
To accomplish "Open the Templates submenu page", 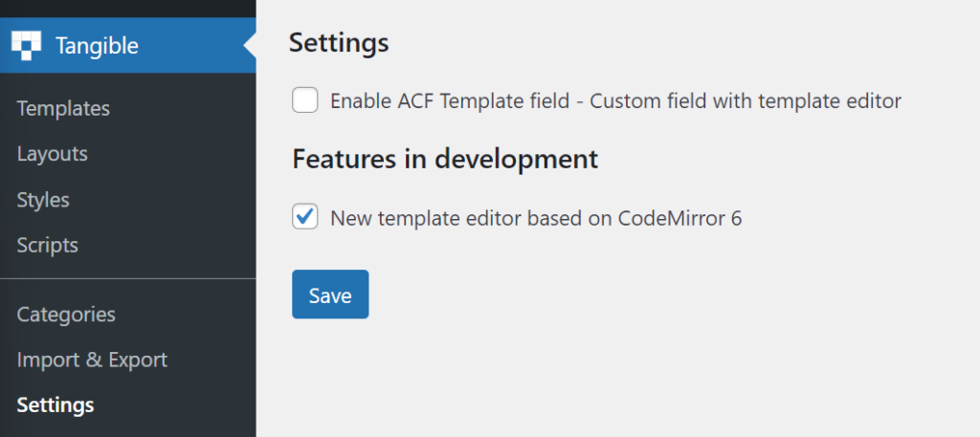I will 63,108.
